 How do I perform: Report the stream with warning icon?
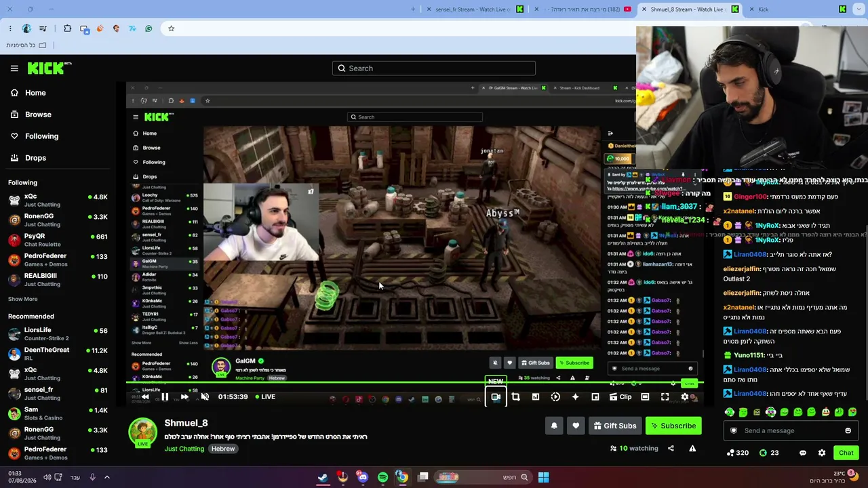click(x=692, y=449)
